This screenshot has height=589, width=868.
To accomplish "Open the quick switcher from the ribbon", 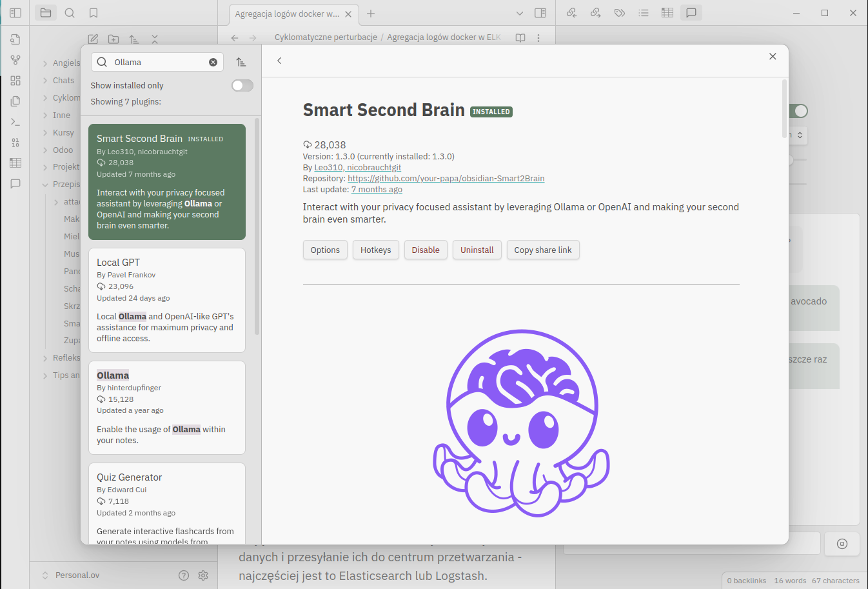I will 15,39.
